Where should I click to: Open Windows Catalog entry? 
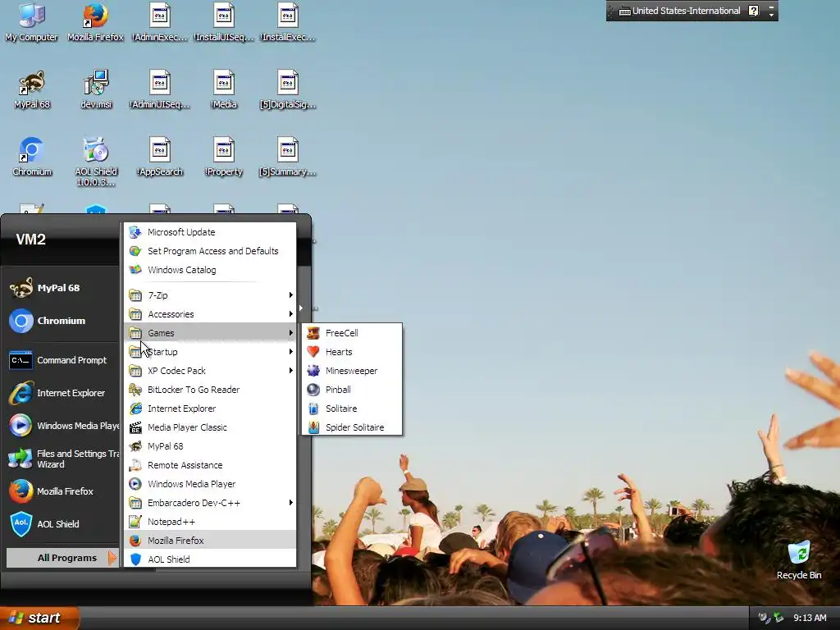tap(210, 269)
